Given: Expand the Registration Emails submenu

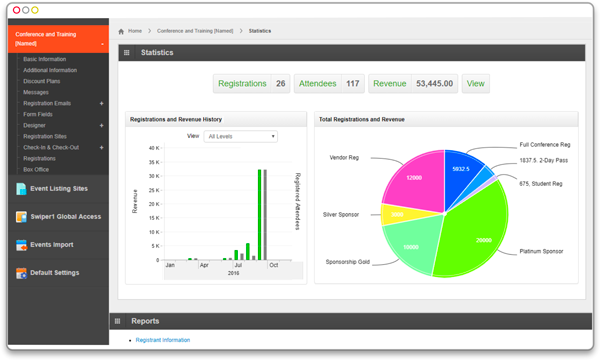Looking at the screenshot, I should point(101,103).
